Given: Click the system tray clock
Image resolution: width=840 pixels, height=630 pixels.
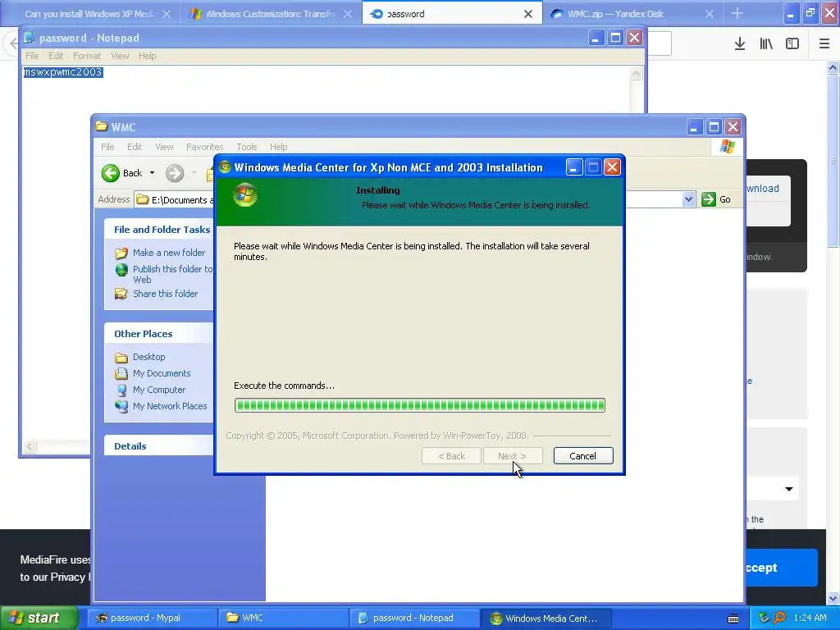Looking at the screenshot, I should pos(810,618).
